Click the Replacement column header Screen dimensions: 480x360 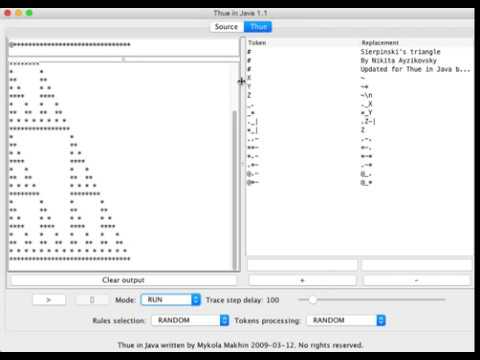[416, 43]
